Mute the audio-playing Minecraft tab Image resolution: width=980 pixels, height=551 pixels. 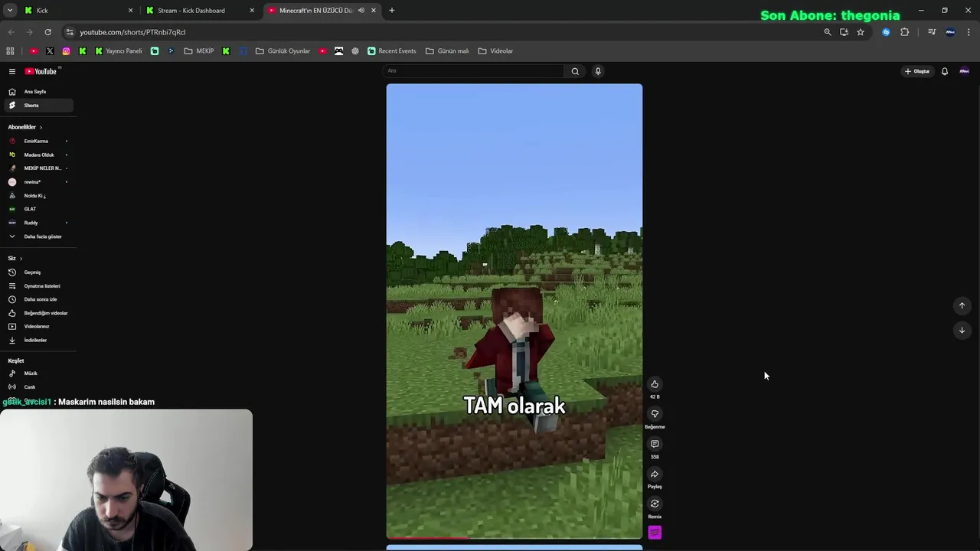pos(361,11)
